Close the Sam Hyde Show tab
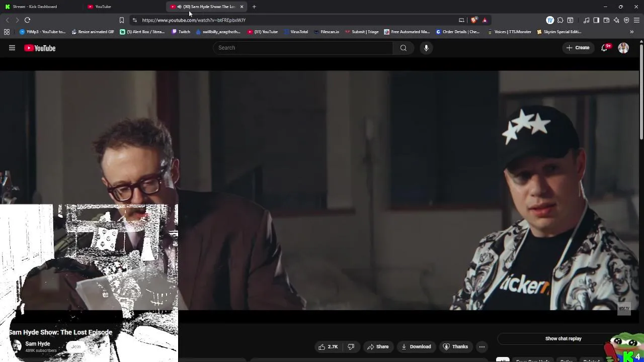Screen dimensions: 644x362 tap(242, 7)
